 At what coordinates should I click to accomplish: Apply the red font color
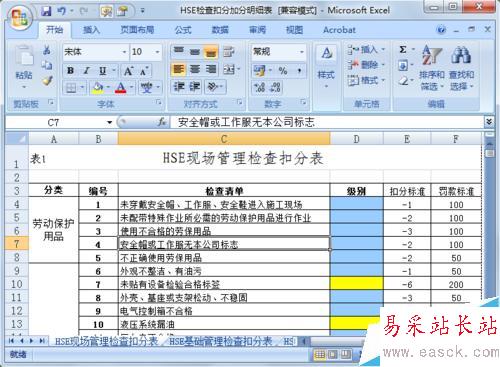[x=120, y=88]
